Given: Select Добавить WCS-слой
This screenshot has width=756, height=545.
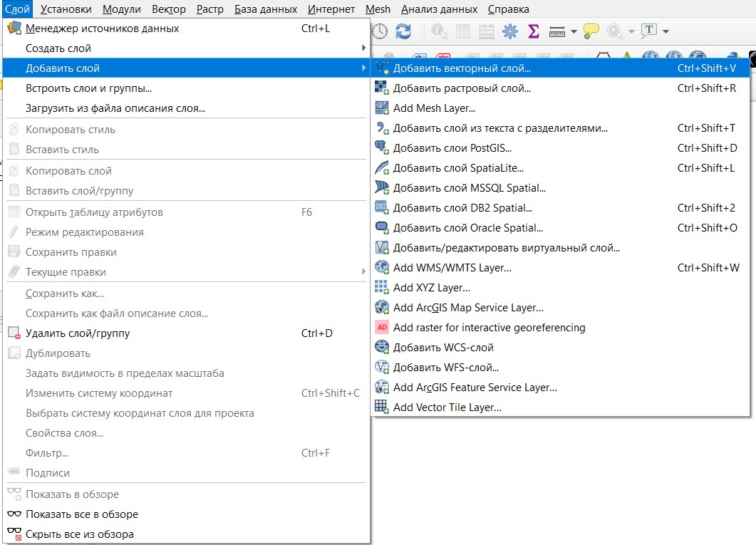Looking at the screenshot, I should 560,347.
